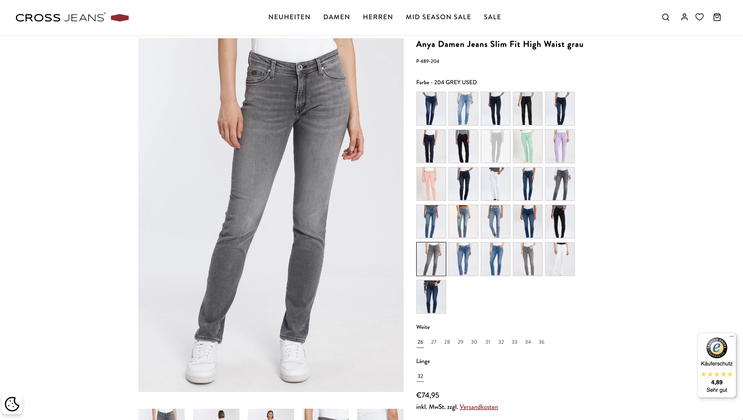743x420 pixels.
Task: Open cookie settings icon
Action: [x=12, y=404]
